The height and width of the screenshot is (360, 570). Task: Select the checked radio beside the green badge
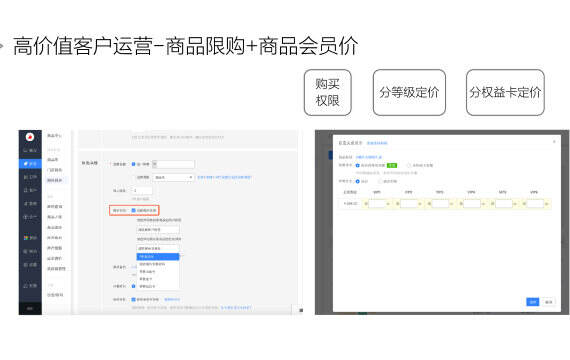point(357,165)
